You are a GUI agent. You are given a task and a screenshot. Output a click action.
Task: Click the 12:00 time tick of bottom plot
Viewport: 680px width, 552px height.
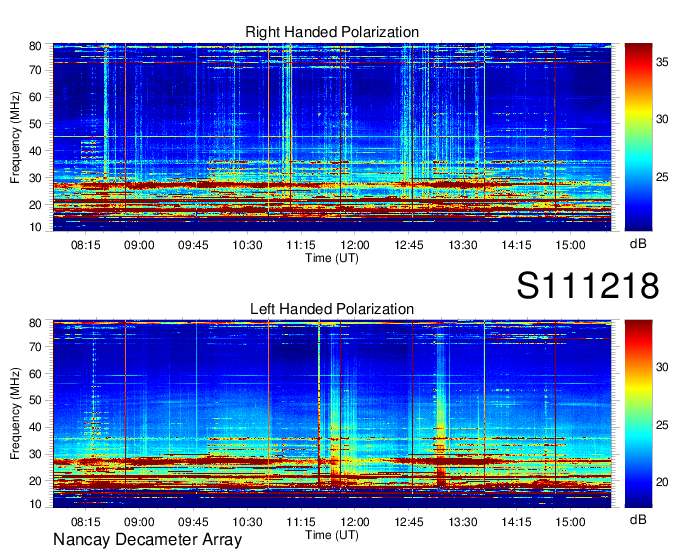[x=355, y=522]
